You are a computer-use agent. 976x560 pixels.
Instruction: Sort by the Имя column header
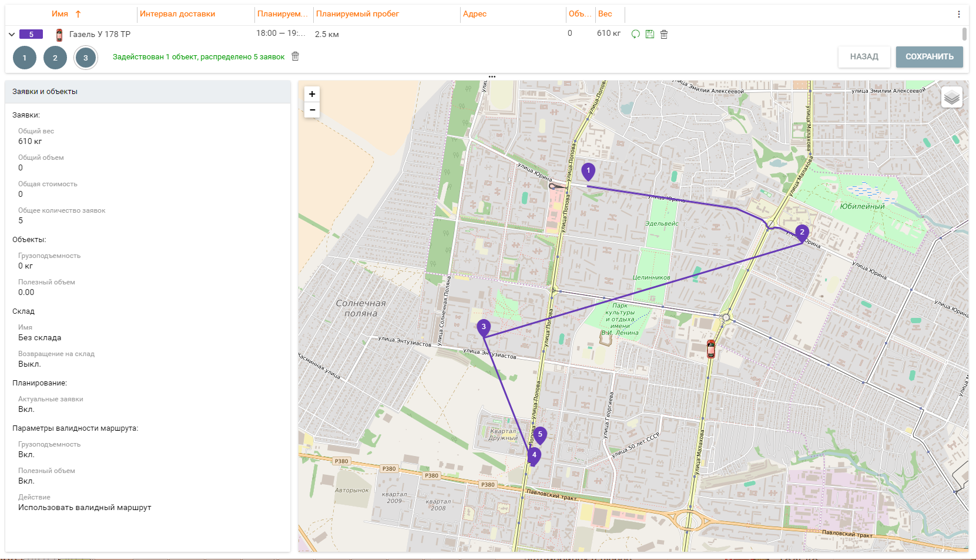tap(60, 14)
